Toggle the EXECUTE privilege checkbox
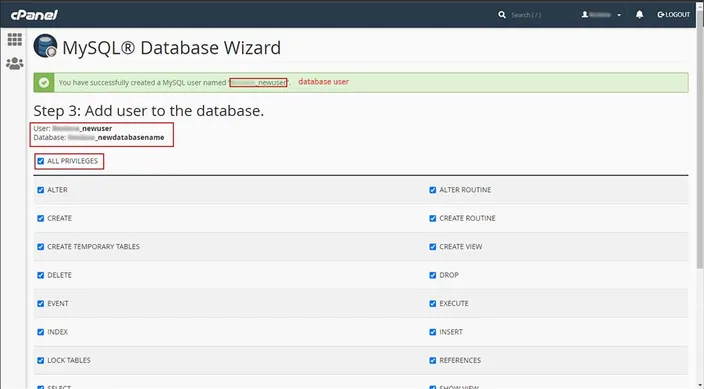Viewport: 704px width, 389px height. 433,304
